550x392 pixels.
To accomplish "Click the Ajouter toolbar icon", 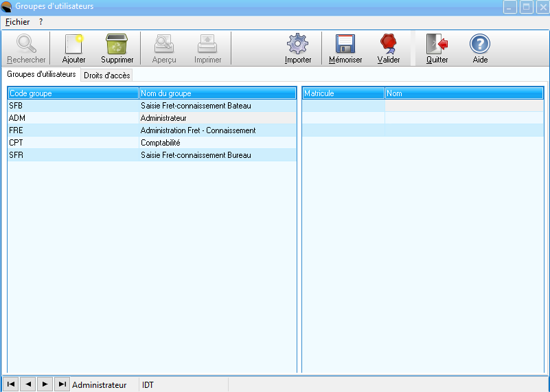I will point(73,45).
